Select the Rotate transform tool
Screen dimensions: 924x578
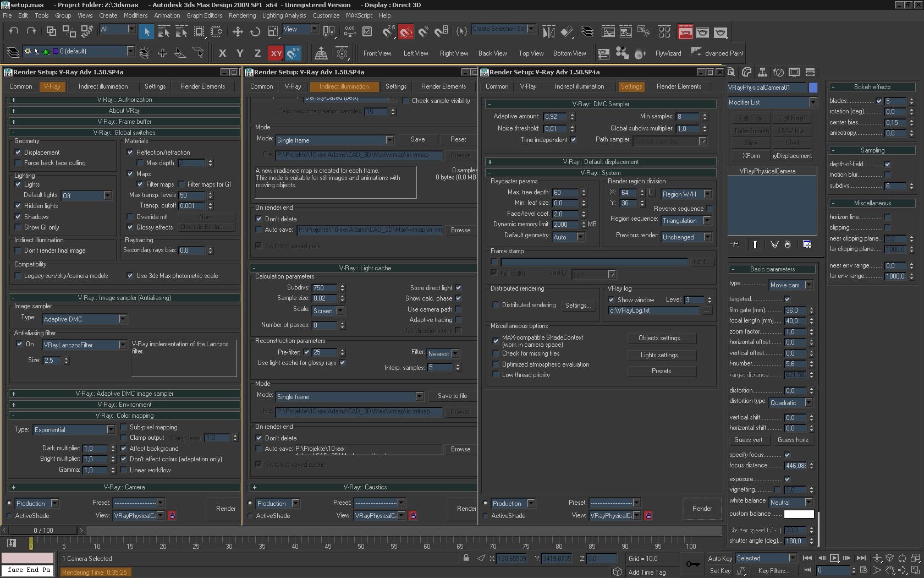coord(255,31)
